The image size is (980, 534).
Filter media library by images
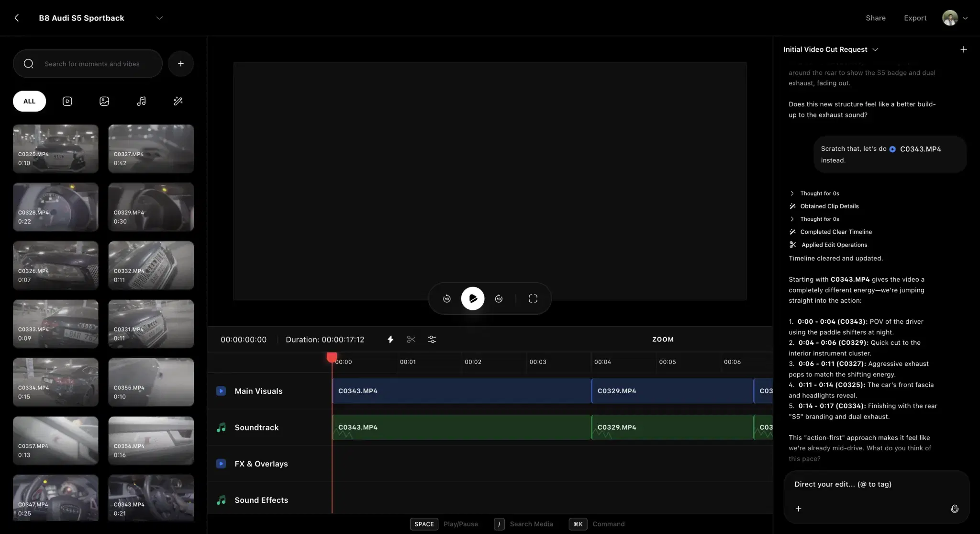pos(104,101)
